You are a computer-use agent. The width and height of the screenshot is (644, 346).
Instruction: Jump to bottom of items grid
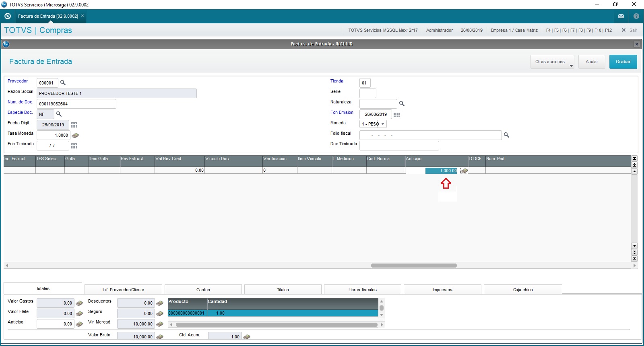click(x=634, y=259)
